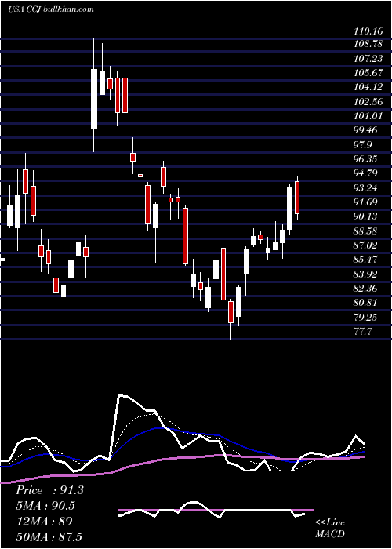
Task: Click the 101.01 price axis label
Action: (x=368, y=116)
